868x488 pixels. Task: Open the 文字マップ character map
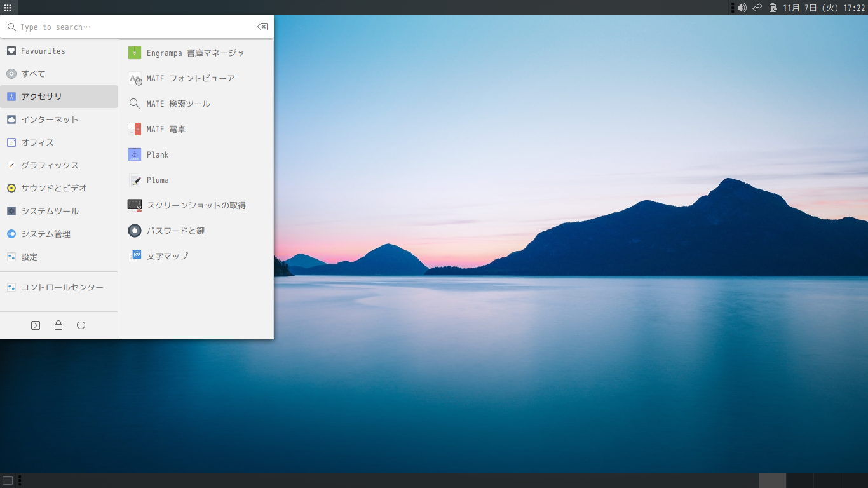pos(166,255)
